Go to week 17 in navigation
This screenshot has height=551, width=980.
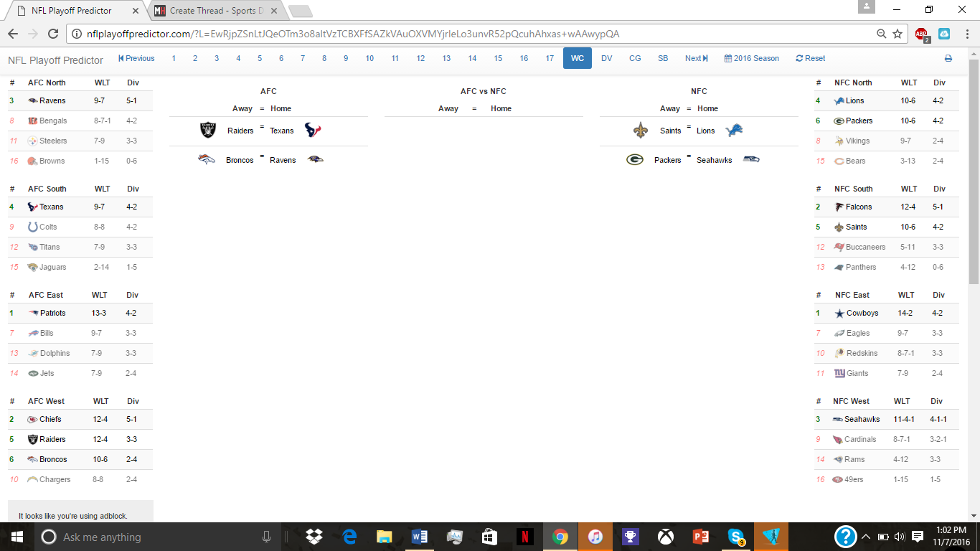pyautogui.click(x=550, y=58)
